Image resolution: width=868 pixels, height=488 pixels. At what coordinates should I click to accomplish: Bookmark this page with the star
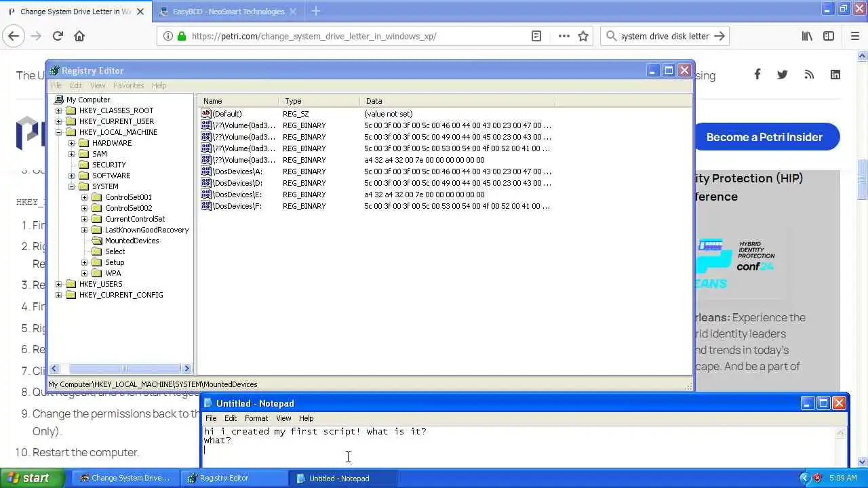[583, 36]
